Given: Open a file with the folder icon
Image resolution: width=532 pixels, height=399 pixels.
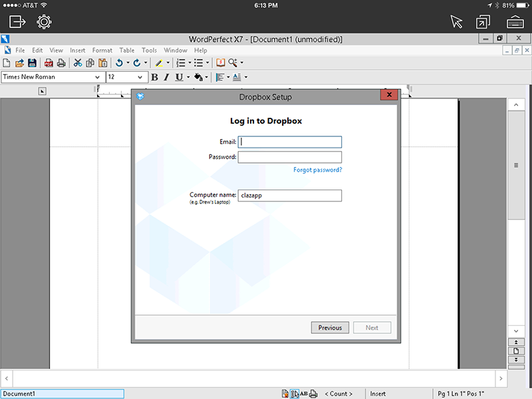Looking at the screenshot, I should [19, 63].
